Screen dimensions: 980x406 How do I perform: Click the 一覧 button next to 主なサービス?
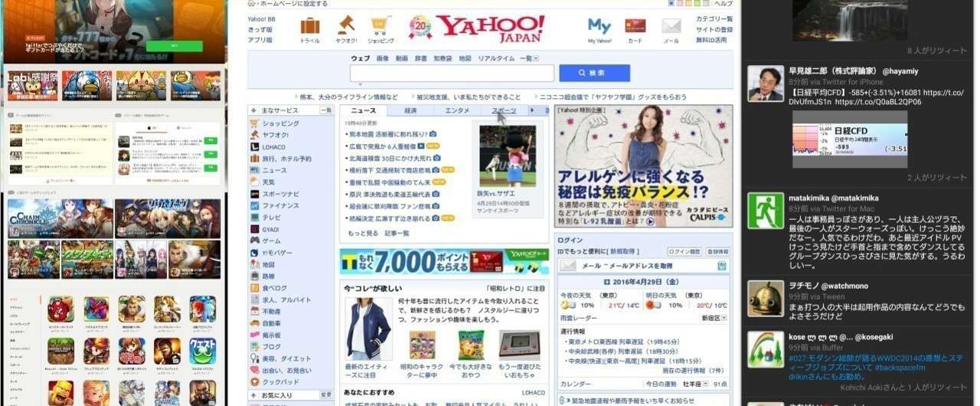point(325,110)
